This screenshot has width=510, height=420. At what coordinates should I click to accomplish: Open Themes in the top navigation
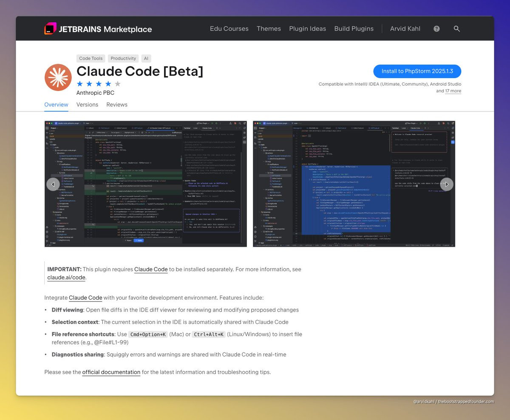269,29
